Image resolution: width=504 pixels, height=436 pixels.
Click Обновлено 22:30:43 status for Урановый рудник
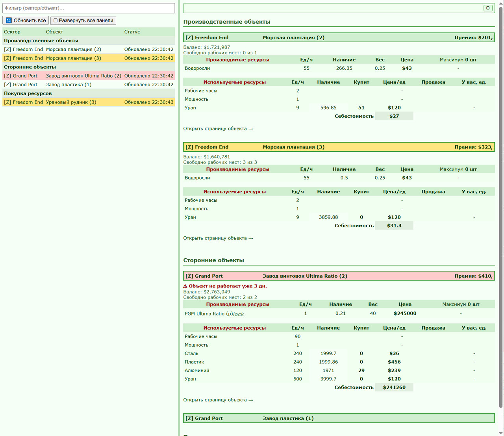pyautogui.click(x=149, y=102)
